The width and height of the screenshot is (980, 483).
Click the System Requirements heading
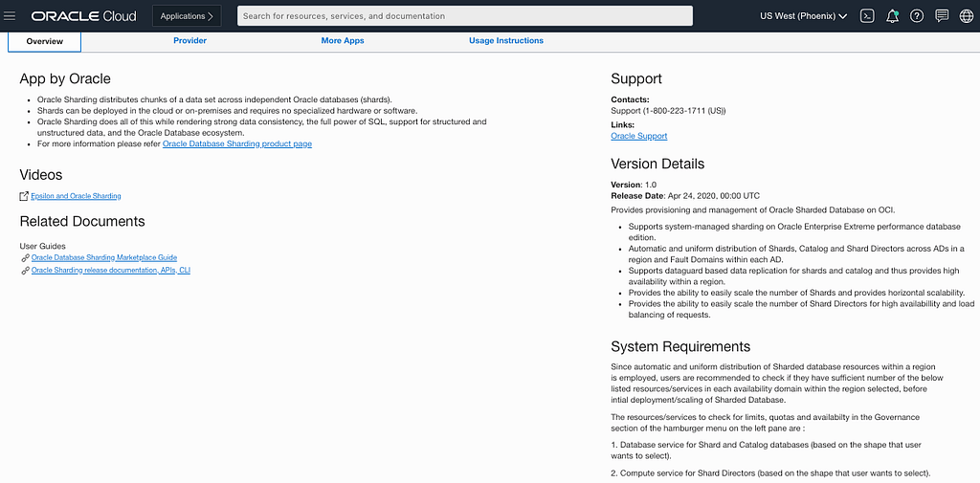(x=680, y=346)
